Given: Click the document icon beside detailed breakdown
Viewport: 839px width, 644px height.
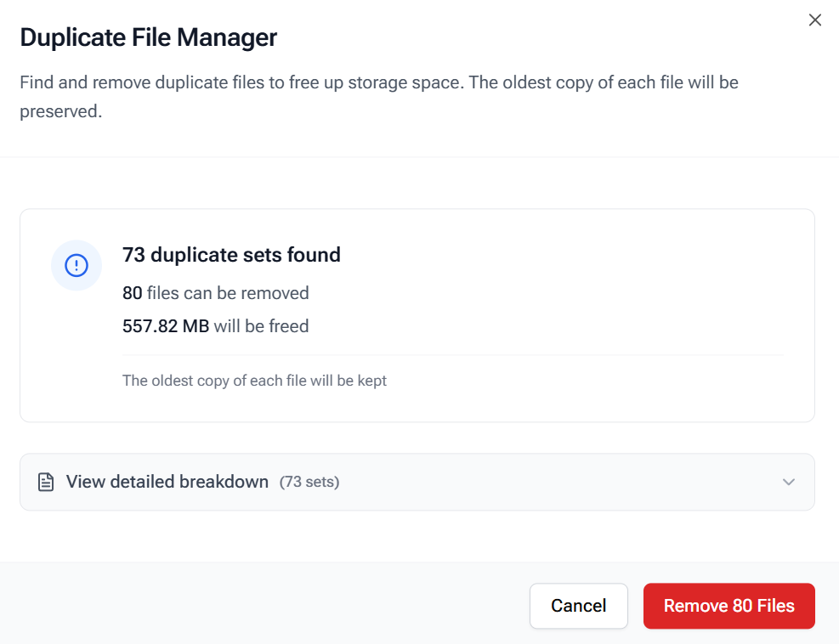Looking at the screenshot, I should 45,481.
